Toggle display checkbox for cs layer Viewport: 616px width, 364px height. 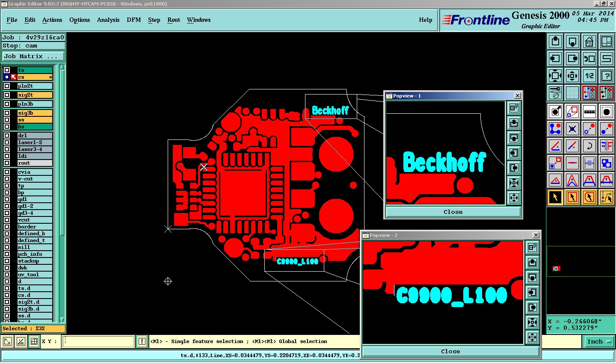7,77
